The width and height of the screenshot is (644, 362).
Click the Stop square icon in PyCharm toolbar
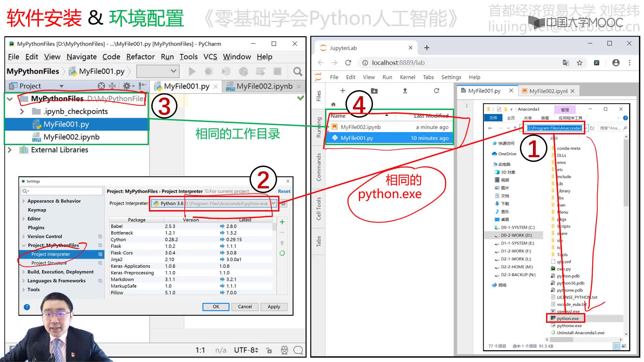coord(277,71)
